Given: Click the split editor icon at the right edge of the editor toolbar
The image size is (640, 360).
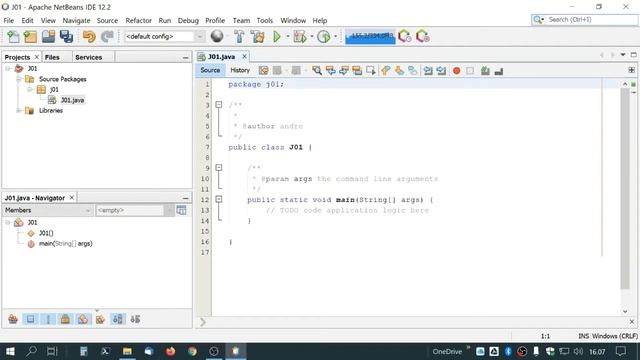Looking at the screenshot, I should 631,70.
